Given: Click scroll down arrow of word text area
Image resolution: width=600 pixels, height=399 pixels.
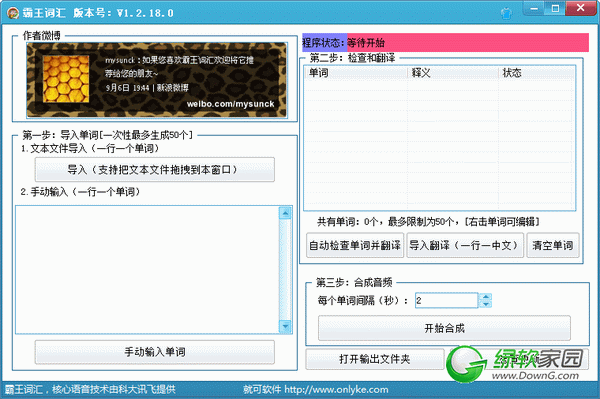Looking at the screenshot, I should pyautogui.click(x=285, y=326).
